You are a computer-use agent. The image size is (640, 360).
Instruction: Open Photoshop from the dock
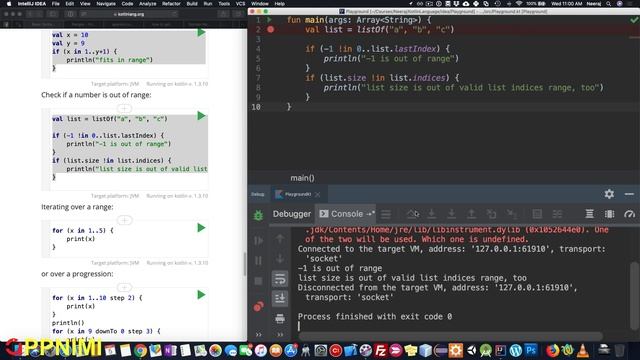pos(531,351)
